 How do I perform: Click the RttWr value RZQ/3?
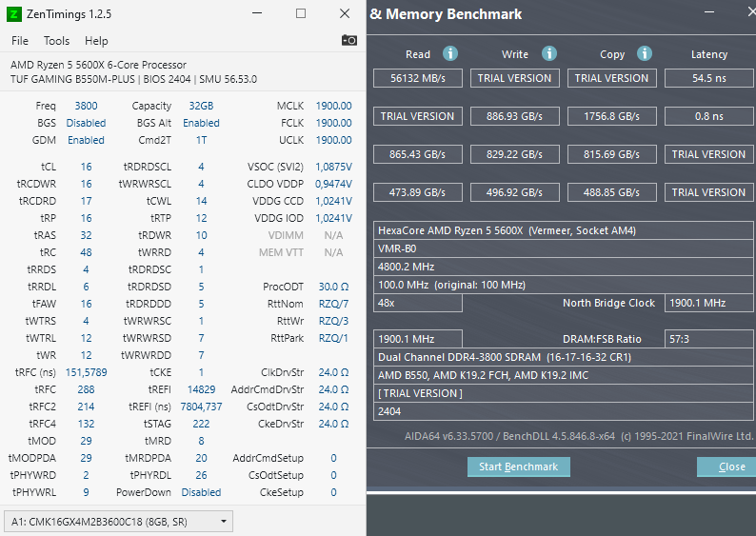click(x=333, y=321)
